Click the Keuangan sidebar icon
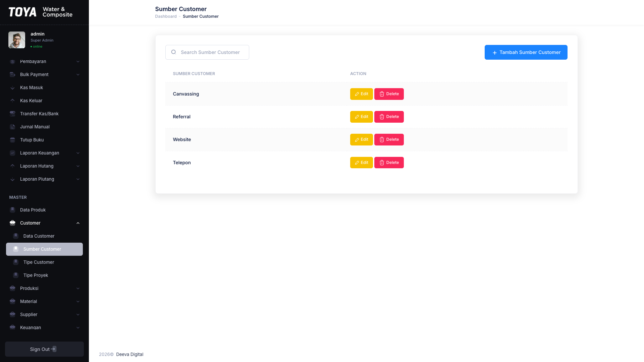 [12, 327]
